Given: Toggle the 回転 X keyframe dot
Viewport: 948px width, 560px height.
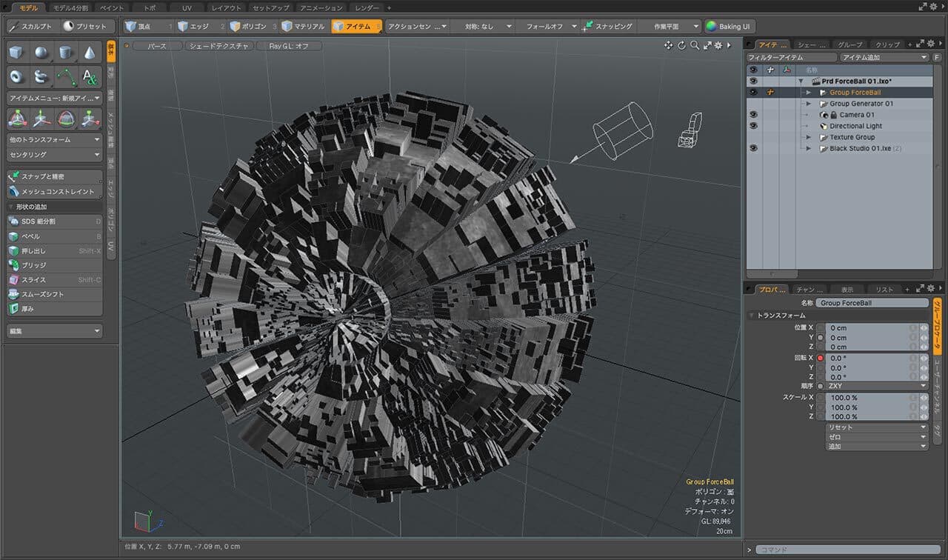Looking at the screenshot, I should (x=820, y=358).
